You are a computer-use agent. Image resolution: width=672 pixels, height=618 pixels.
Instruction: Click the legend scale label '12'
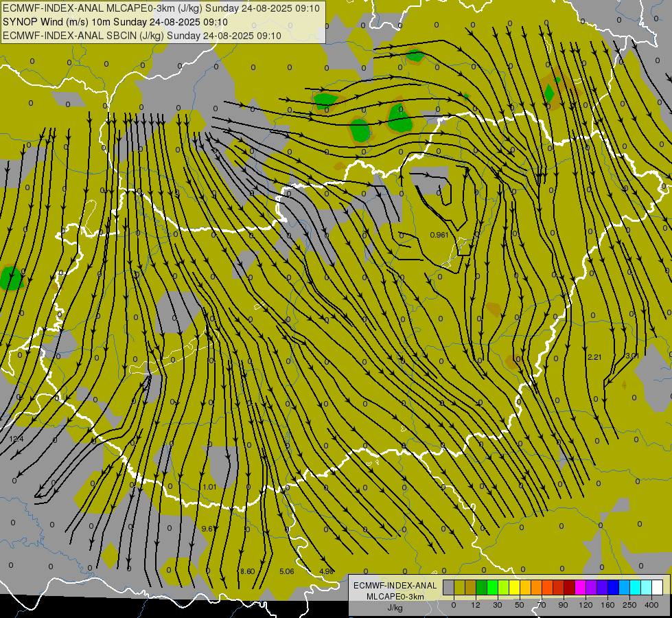pos(476,605)
